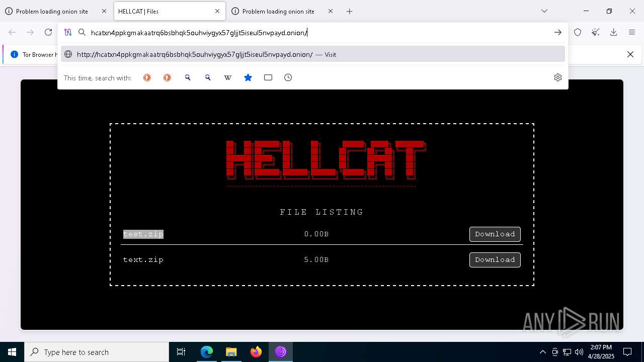Select Tor Browser taskbar icon
The width and height of the screenshot is (644, 362).
click(281, 352)
